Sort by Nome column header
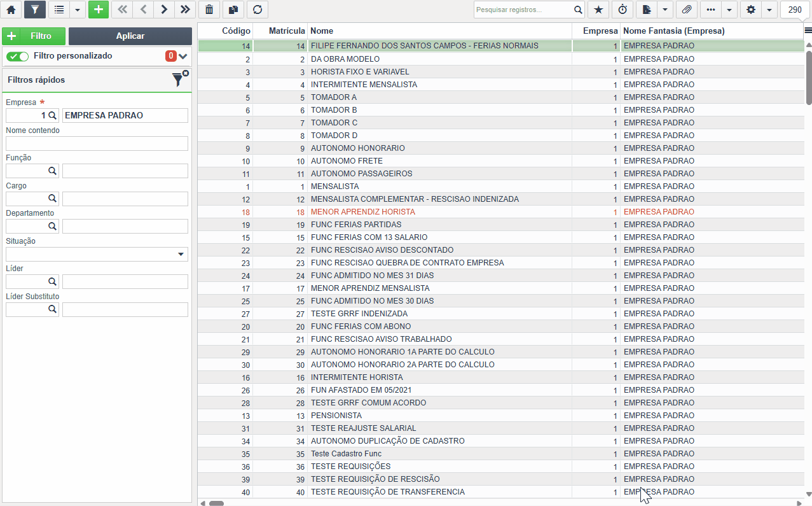Viewport: 812px width, 506px height. pos(440,31)
